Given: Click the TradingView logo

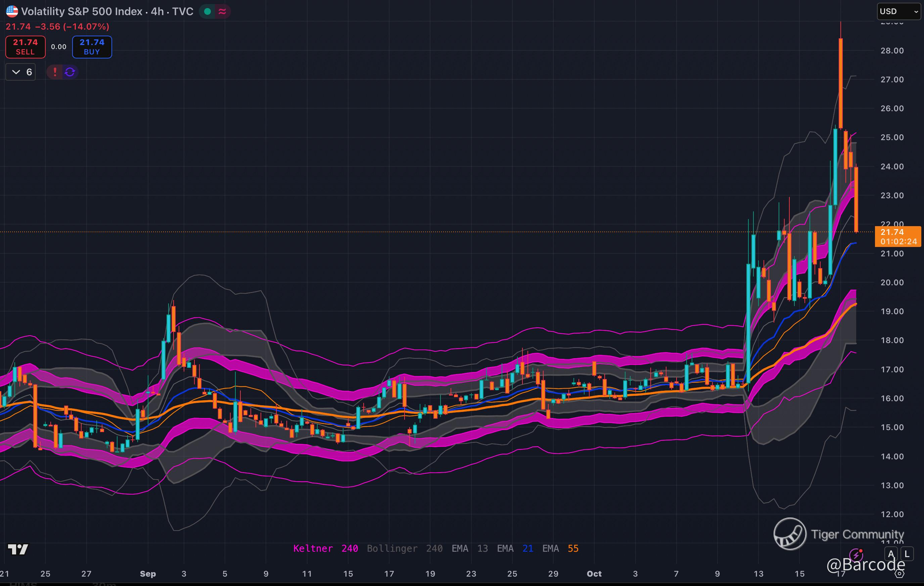Looking at the screenshot, I should tap(18, 549).
